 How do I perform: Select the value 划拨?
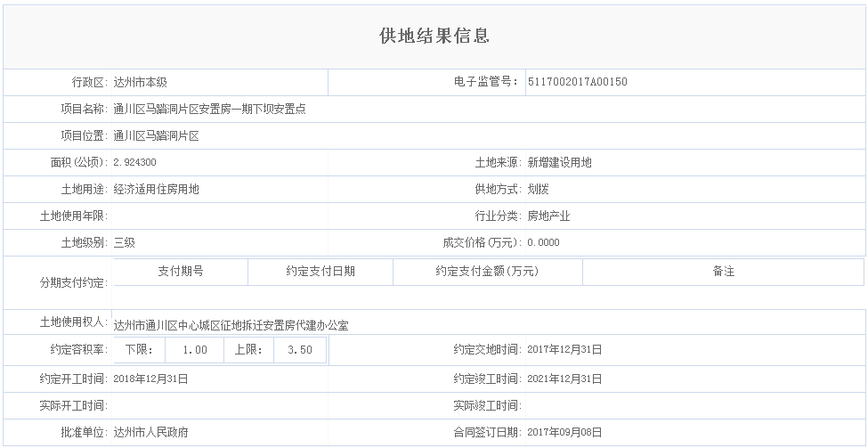tap(538, 189)
